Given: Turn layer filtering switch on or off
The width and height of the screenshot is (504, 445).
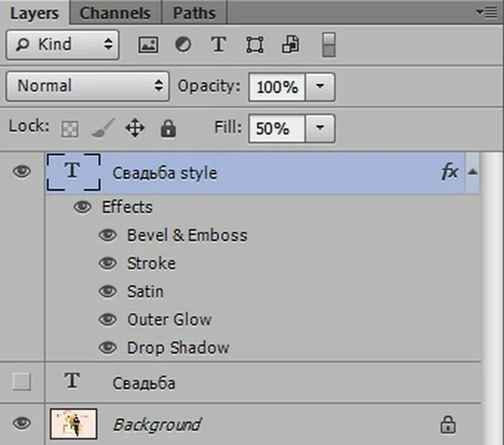Looking at the screenshot, I should tap(329, 45).
